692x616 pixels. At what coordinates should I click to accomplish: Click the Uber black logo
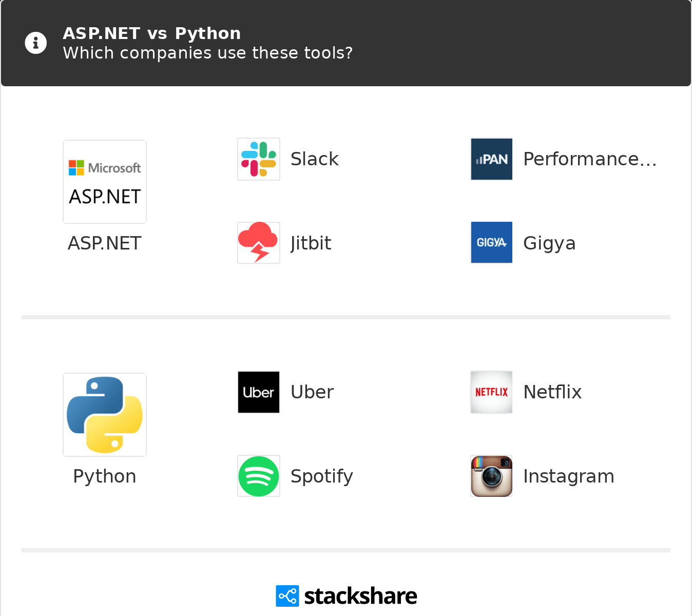[259, 392]
